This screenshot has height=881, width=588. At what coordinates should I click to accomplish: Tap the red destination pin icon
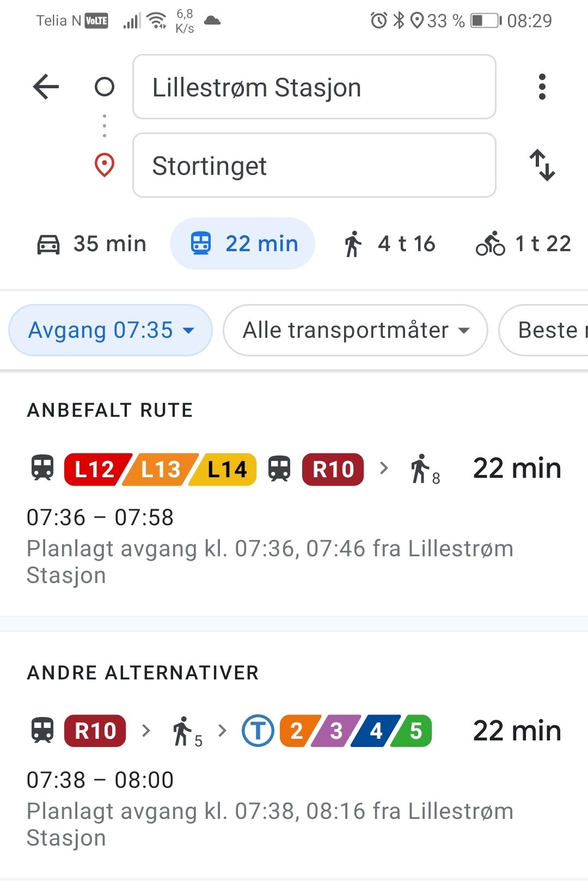105,165
